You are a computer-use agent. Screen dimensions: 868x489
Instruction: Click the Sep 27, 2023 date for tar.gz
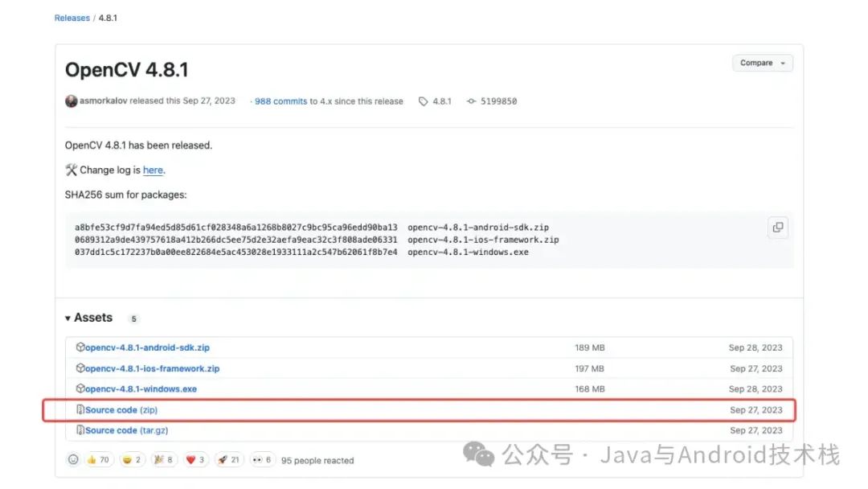pyautogui.click(x=756, y=430)
